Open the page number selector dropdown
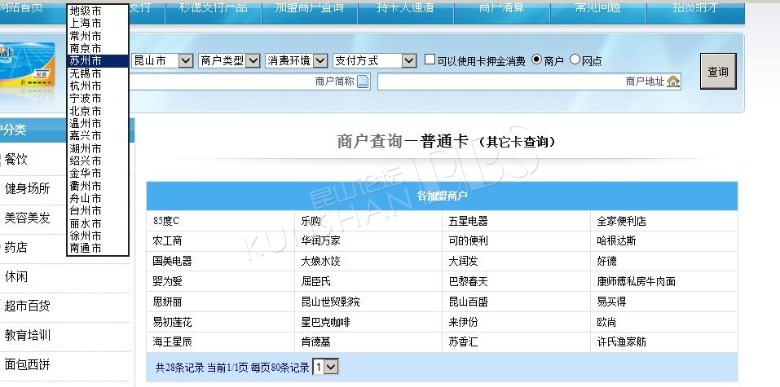Screen dimensions: 780x387 pyautogui.click(x=325, y=368)
